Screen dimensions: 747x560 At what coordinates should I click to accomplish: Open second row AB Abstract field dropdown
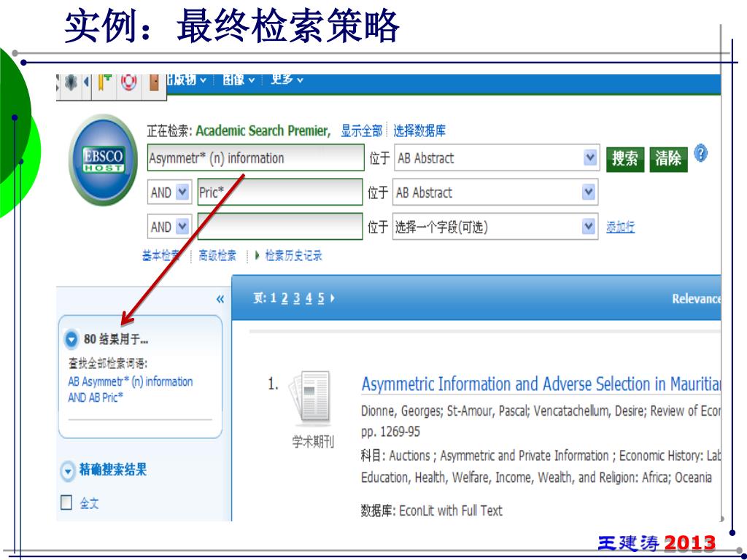pyautogui.click(x=589, y=192)
